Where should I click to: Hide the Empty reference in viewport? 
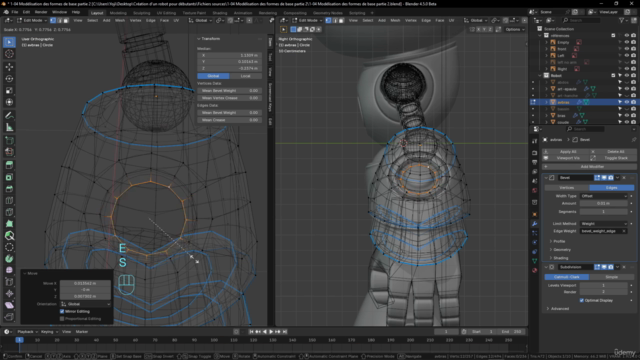pyautogui.click(x=627, y=42)
